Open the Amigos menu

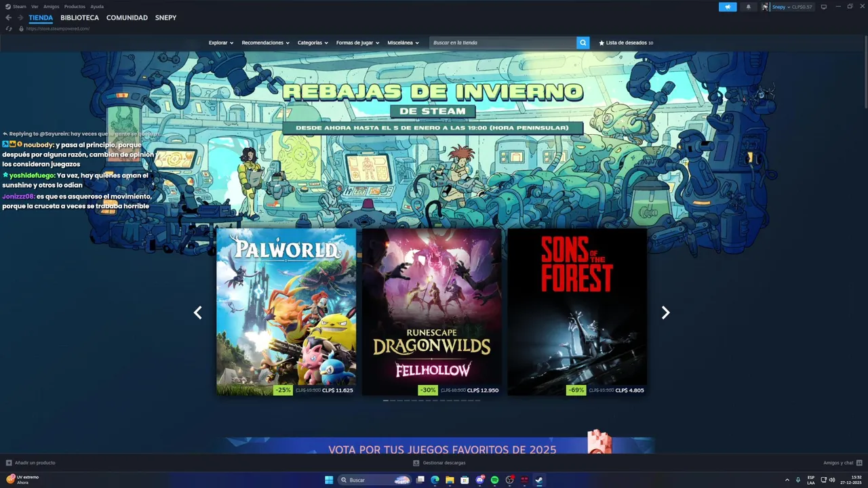click(52, 6)
